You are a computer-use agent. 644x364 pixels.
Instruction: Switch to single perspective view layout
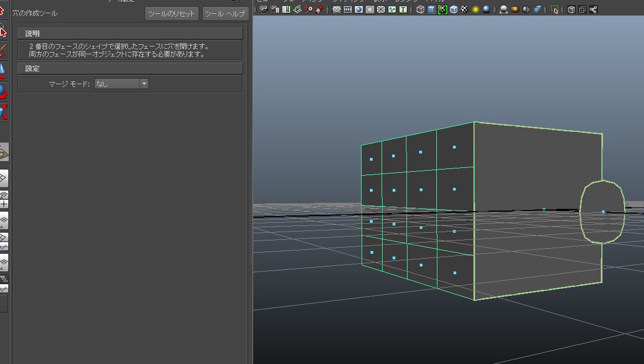tap(3, 178)
